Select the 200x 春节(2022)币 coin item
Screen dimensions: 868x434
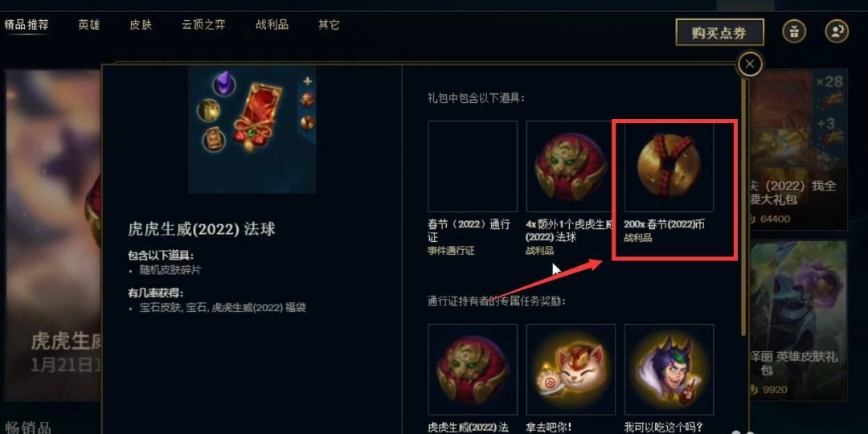669,166
